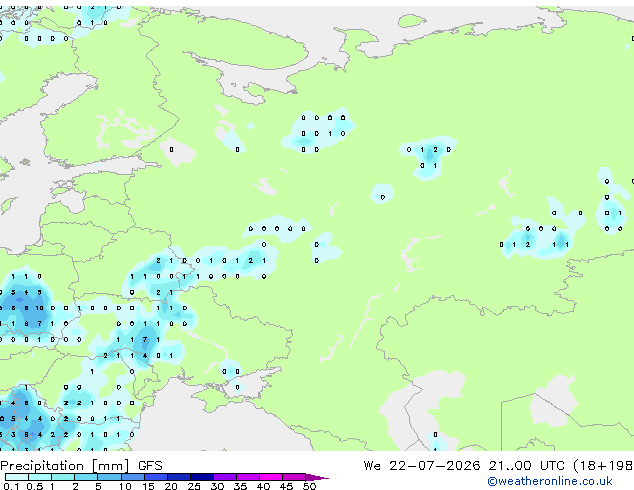Pick the 45–50 mm legend swatch
The image size is (634, 490).
(x=294, y=477)
